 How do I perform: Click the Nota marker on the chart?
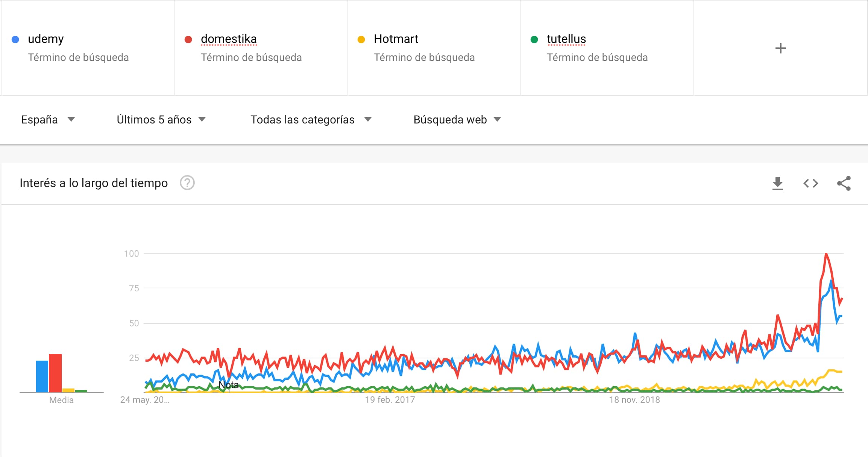pos(229,385)
